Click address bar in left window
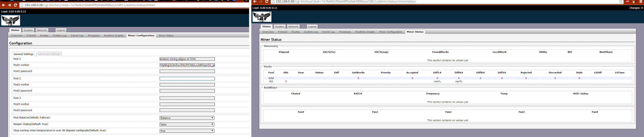The image size is (644, 137). coord(134,5)
